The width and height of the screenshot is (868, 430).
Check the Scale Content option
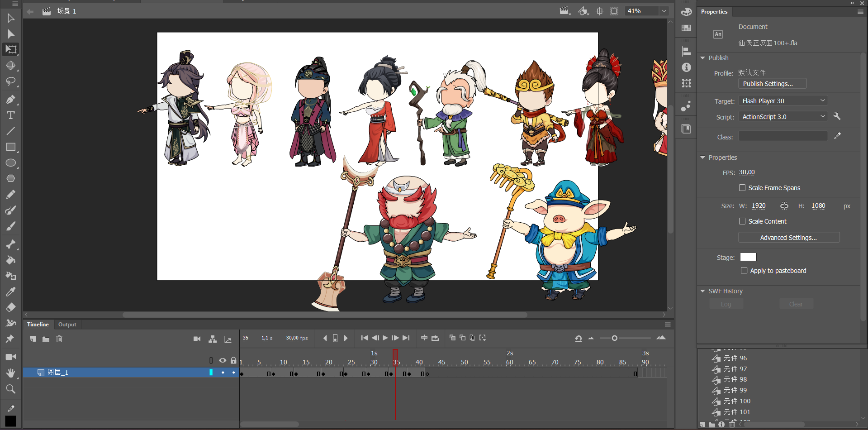[x=742, y=221]
